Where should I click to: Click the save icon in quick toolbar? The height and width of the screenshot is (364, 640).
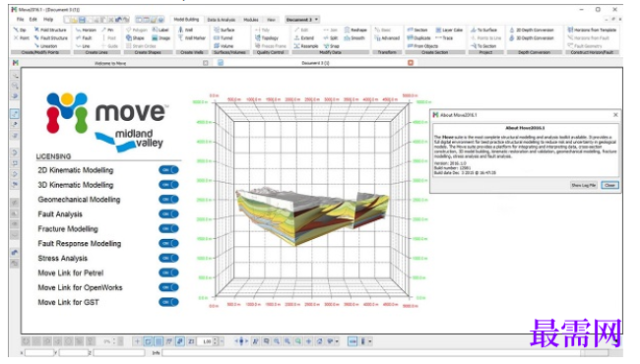click(82, 20)
